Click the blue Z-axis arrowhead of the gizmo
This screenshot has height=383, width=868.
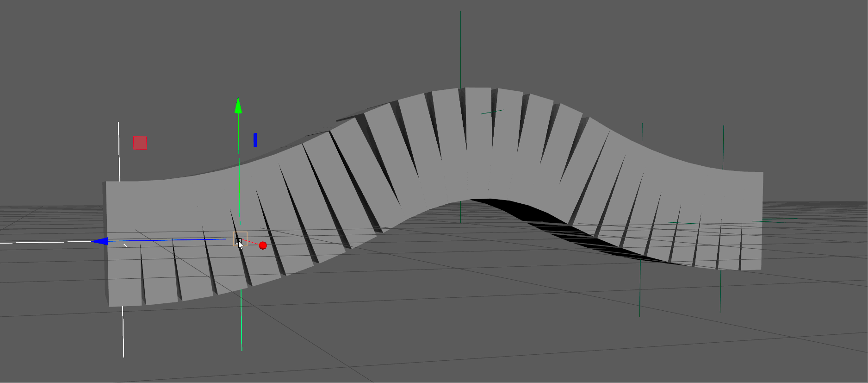pos(99,241)
